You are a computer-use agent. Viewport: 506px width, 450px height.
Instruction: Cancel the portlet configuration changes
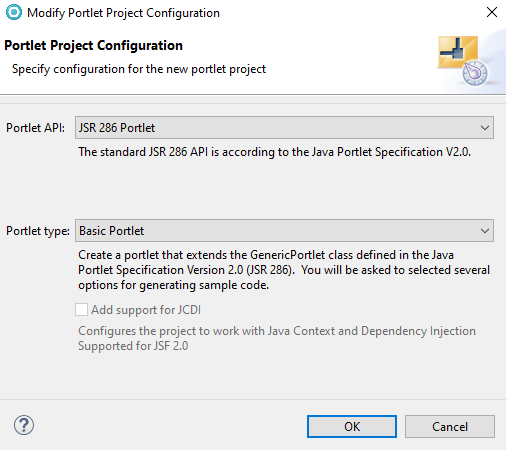click(450, 426)
